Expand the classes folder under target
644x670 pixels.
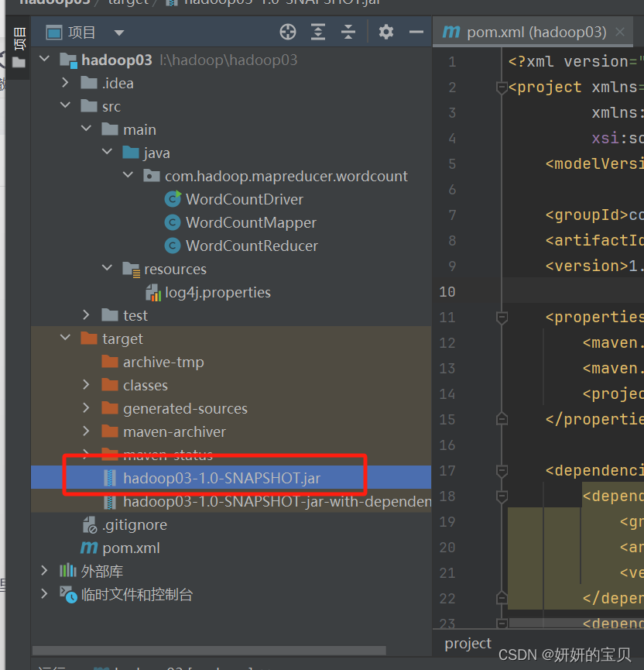(x=87, y=385)
